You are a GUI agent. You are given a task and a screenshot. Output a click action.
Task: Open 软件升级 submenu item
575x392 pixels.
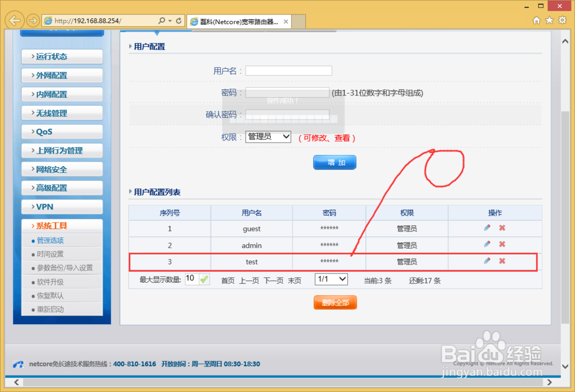coord(50,282)
